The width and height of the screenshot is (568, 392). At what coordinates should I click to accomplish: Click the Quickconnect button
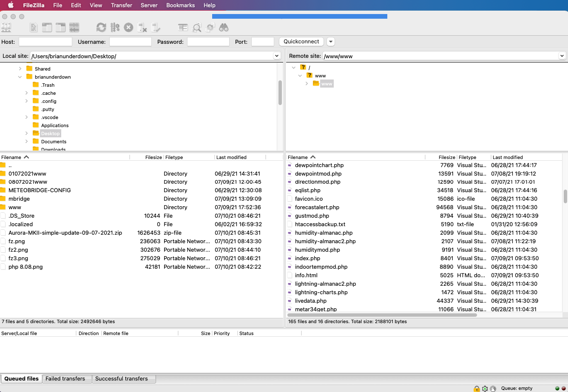[301, 42]
